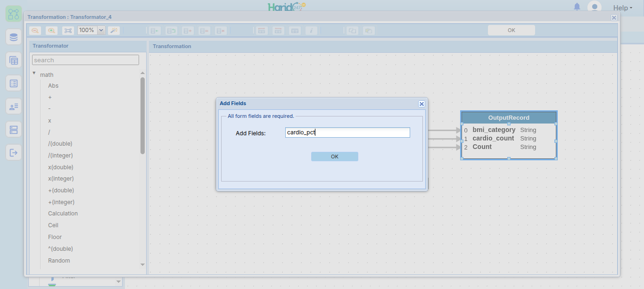
Task: Click the zoom out magnifier icon
Action: click(x=35, y=30)
